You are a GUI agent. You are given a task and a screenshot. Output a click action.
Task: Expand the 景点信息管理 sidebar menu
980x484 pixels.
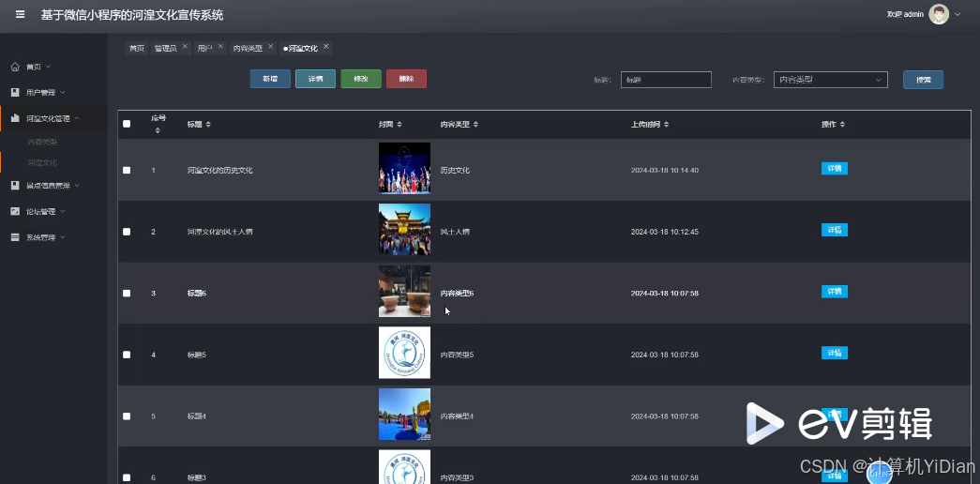[77, 186]
